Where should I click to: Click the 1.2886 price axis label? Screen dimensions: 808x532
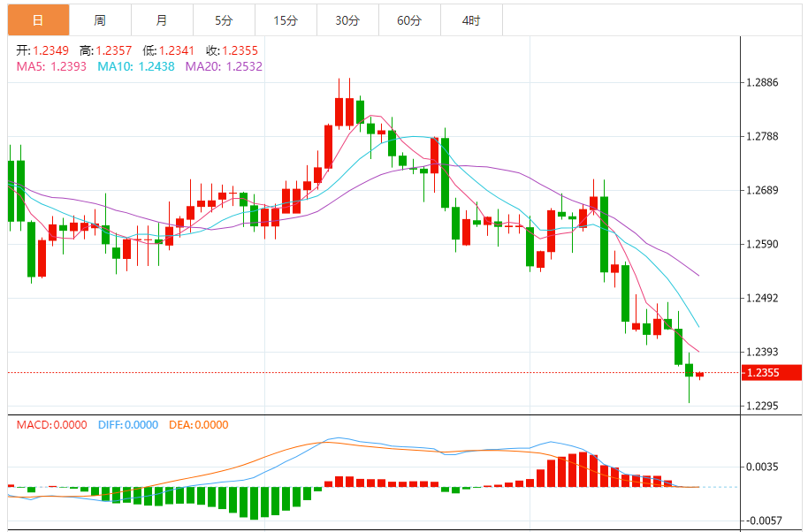tap(762, 82)
